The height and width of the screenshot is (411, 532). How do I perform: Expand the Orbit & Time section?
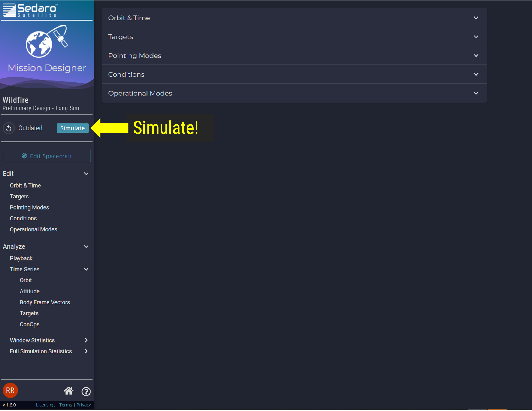click(294, 18)
